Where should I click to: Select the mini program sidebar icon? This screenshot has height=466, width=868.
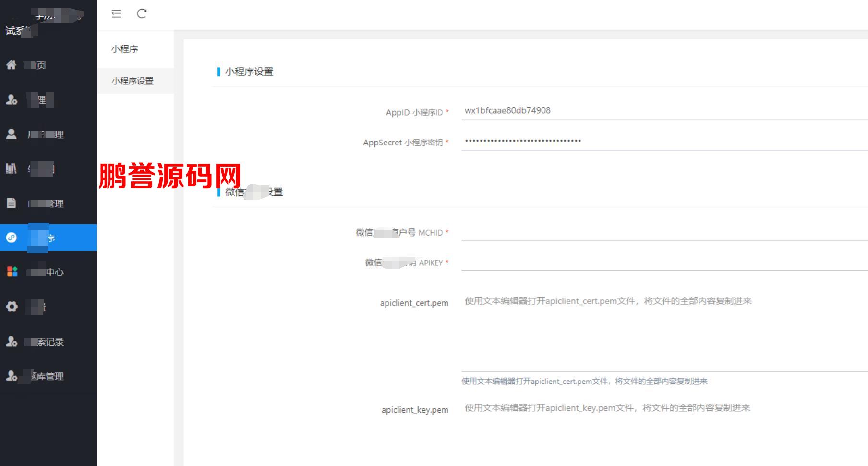pyautogui.click(x=12, y=238)
